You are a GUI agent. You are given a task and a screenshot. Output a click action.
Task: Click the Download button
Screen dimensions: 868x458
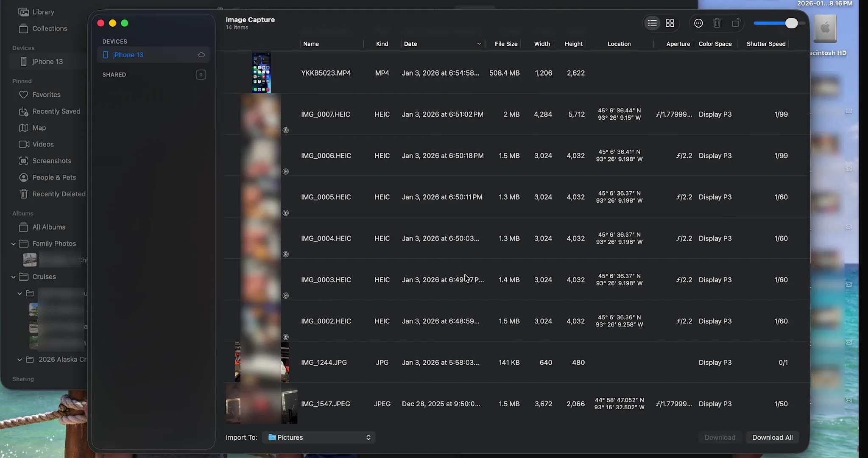click(720, 437)
